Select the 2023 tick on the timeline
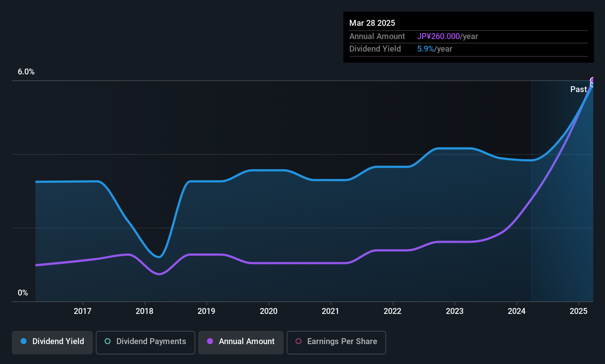Viewport: 605px width, 364px height. pyautogui.click(x=455, y=311)
